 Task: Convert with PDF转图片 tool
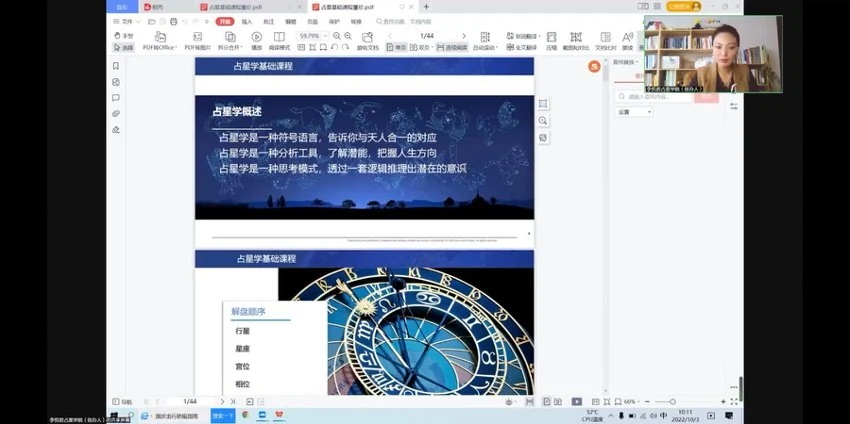point(197,42)
